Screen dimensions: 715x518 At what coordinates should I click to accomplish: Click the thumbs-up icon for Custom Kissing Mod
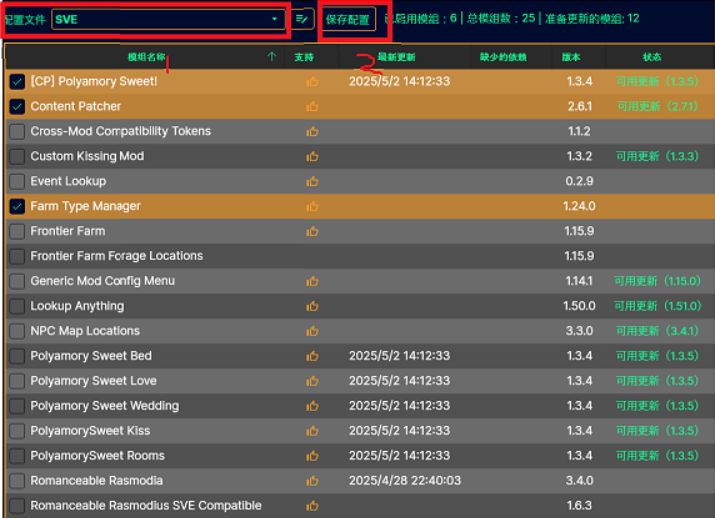[312, 156]
